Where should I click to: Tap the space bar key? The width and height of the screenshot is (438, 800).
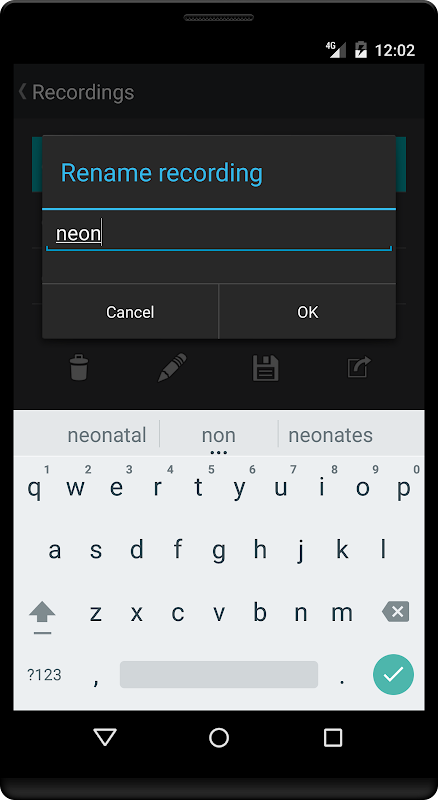click(219, 674)
